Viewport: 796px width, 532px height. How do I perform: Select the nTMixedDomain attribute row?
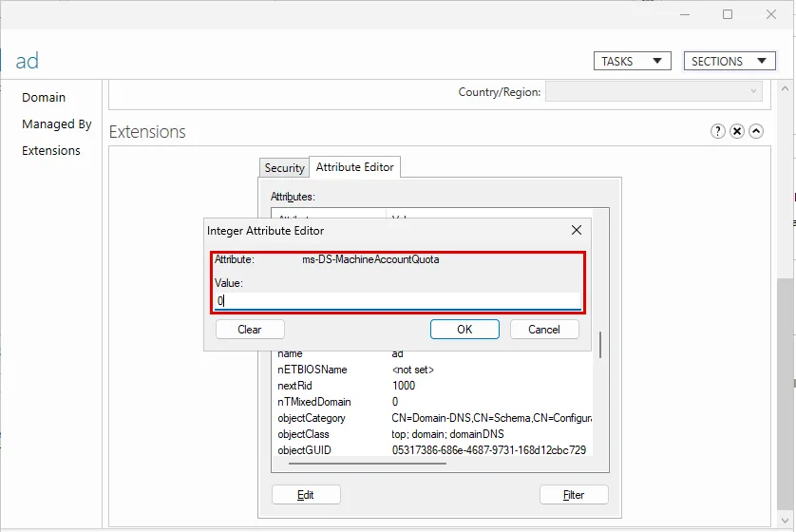434,402
